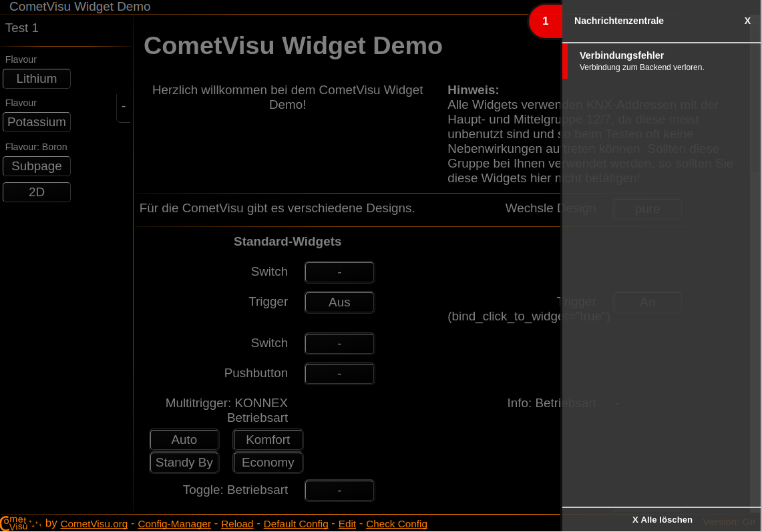Select Economy operating mode

click(x=268, y=463)
